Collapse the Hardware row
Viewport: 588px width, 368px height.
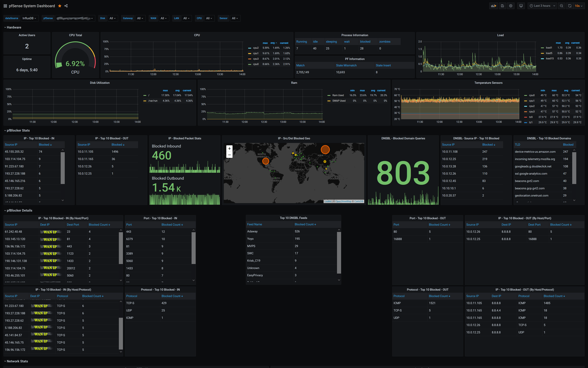(x=14, y=27)
